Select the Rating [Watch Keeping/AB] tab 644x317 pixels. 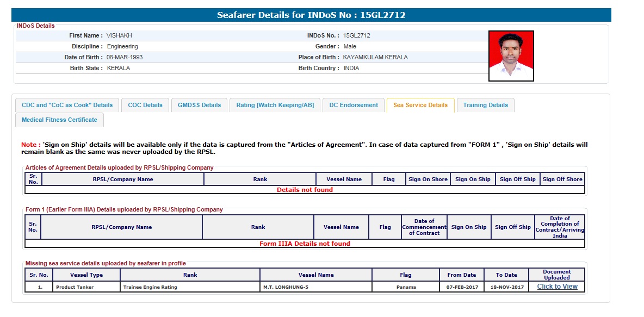coord(275,105)
